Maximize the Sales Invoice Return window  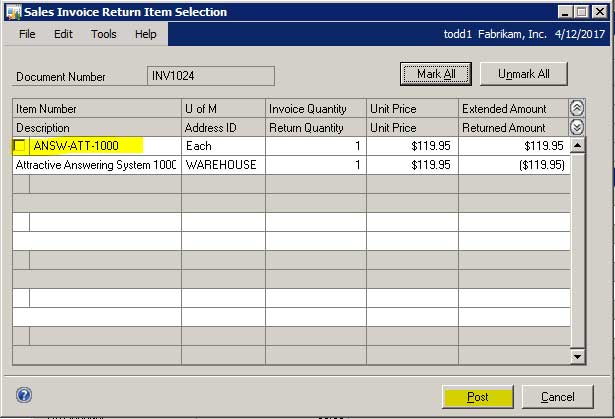tap(582, 12)
